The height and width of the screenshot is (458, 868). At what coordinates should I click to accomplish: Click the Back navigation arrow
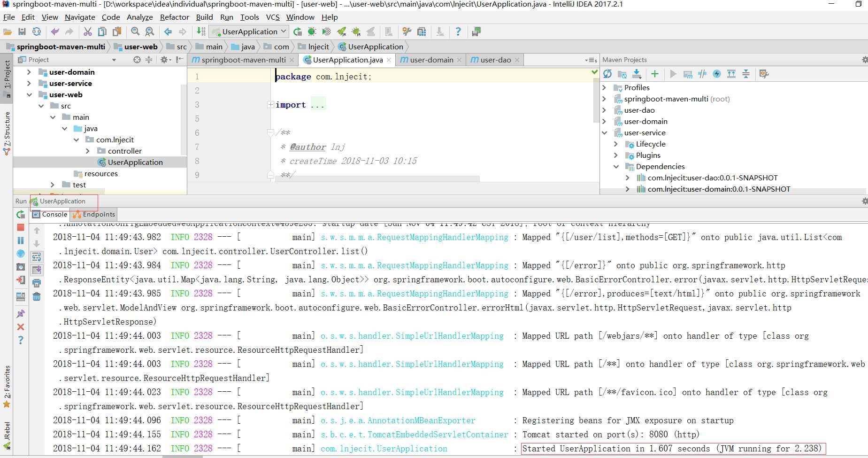point(168,31)
